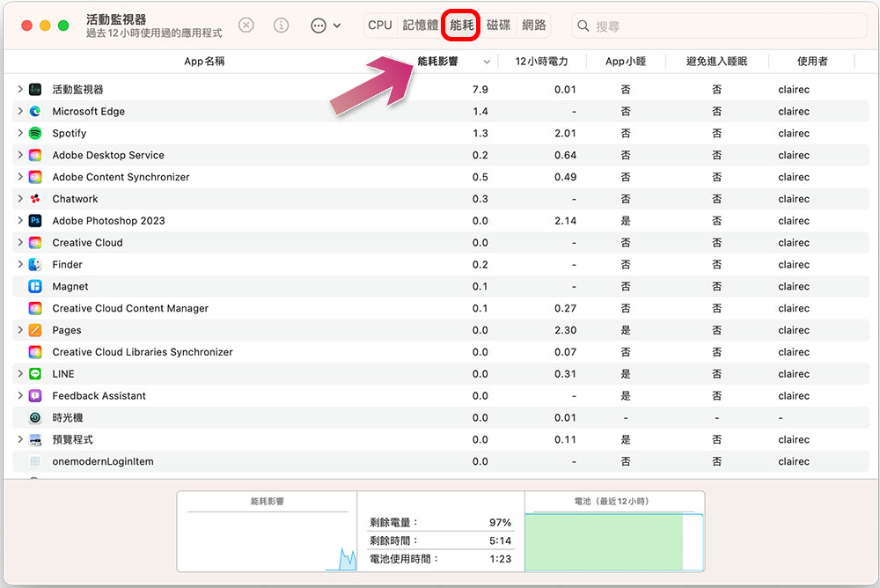Viewport: 880px width, 588px height.
Task: Click the Spotify app icon
Action: 35,133
